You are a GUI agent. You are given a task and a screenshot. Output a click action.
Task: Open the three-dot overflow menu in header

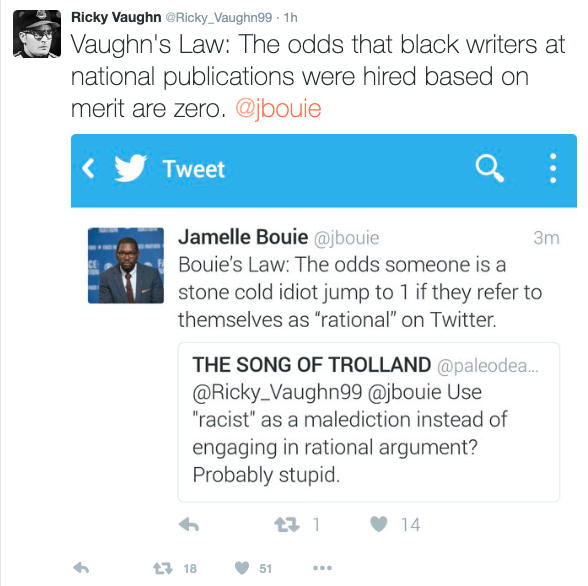[552, 168]
